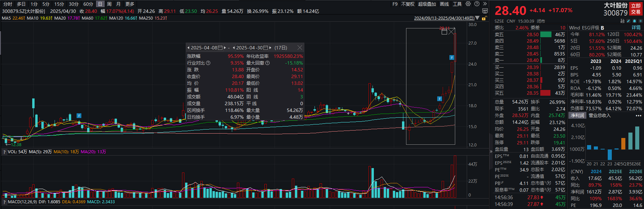Step end date forward with right arrow

click(x=270, y=48)
